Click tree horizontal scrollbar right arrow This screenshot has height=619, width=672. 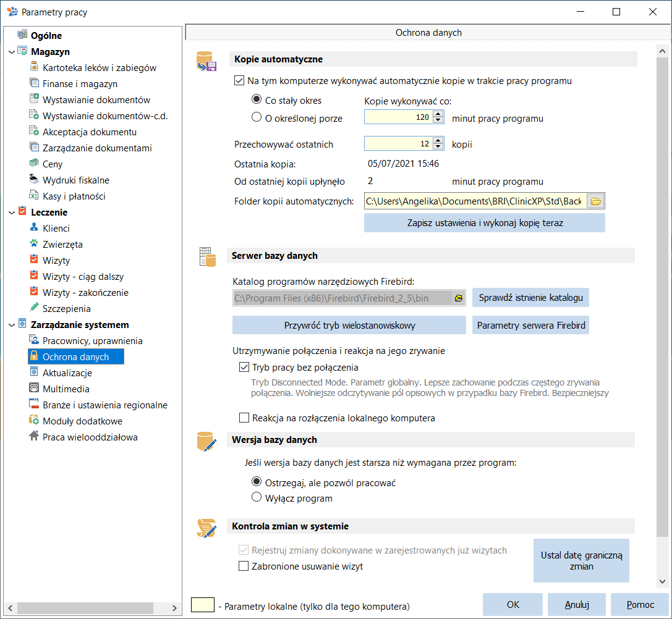click(174, 608)
